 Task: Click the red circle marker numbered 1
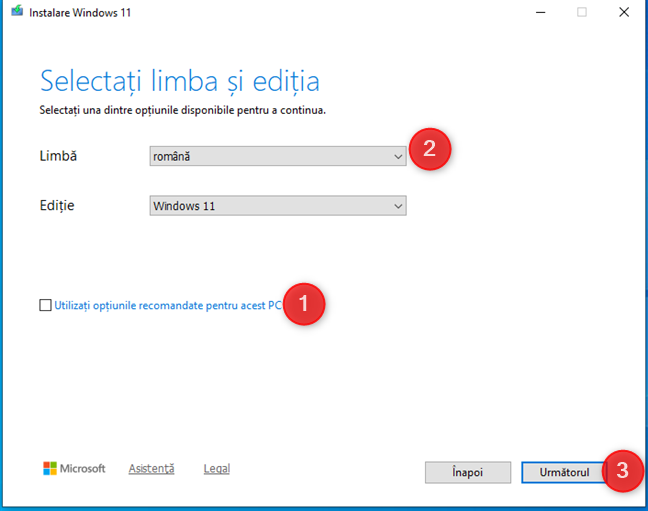[x=305, y=303]
